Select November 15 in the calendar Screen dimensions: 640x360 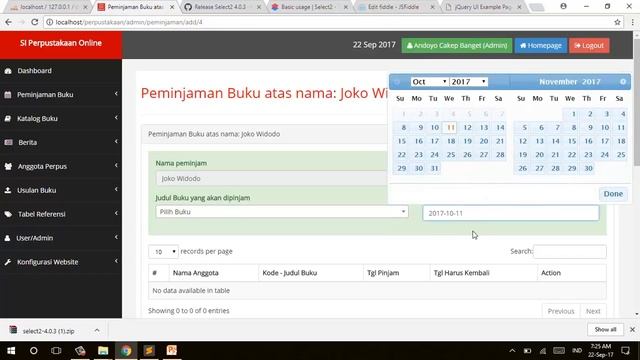coord(572,141)
